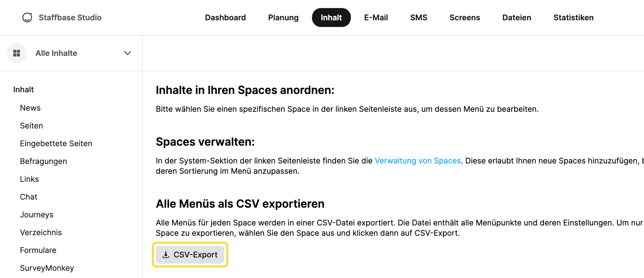Screen dimensions: 644x278
Task: Click the download icon in CSV-Export
Action: point(166,255)
